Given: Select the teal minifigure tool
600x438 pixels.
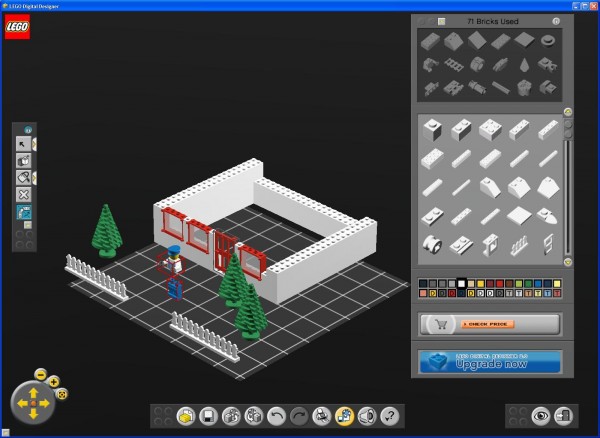Looking at the screenshot, I should pos(23,212).
